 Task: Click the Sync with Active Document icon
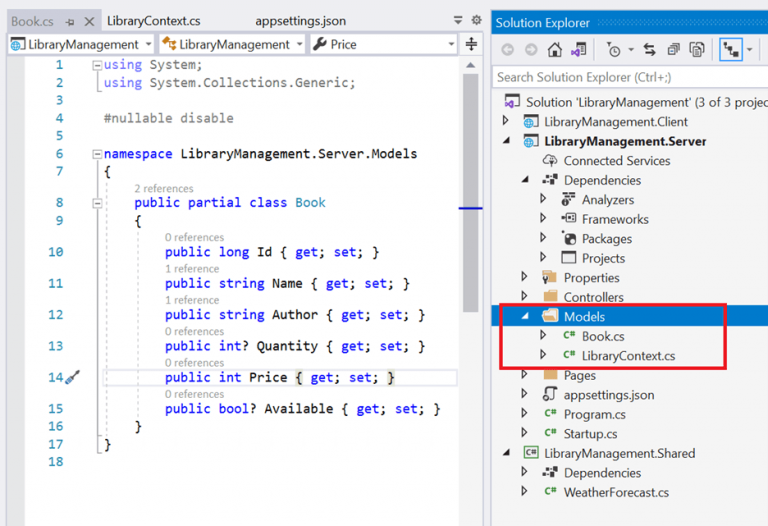649,50
